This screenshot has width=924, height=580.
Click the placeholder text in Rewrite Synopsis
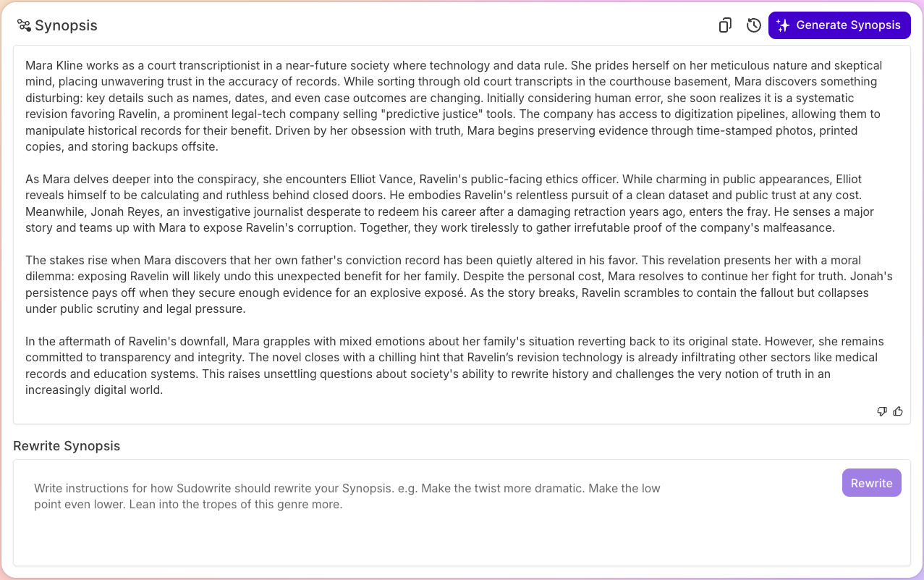pyautogui.click(x=347, y=496)
